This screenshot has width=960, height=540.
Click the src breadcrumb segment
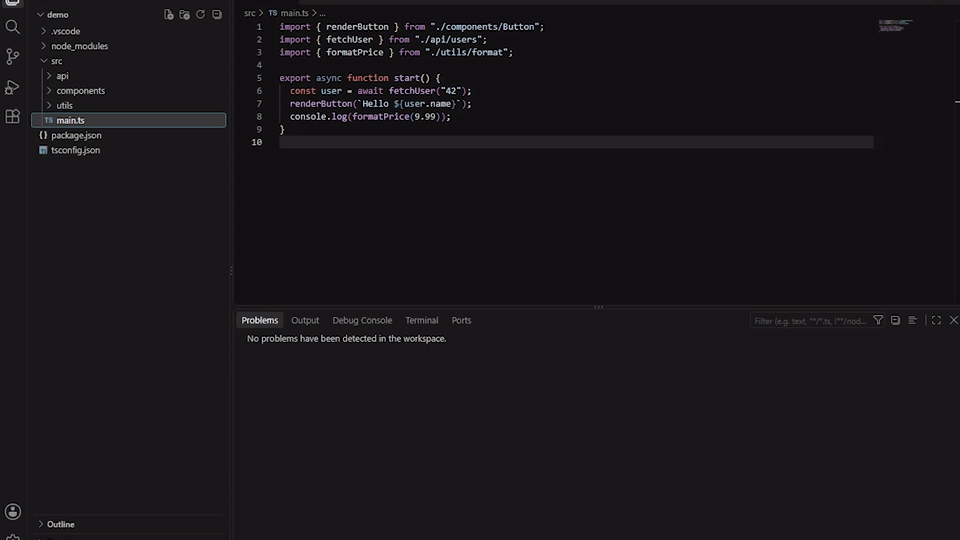pyautogui.click(x=249, y=13)
